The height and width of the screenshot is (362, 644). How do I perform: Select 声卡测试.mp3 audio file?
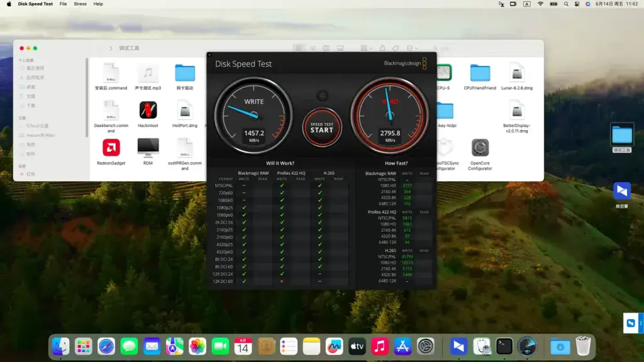148,76
